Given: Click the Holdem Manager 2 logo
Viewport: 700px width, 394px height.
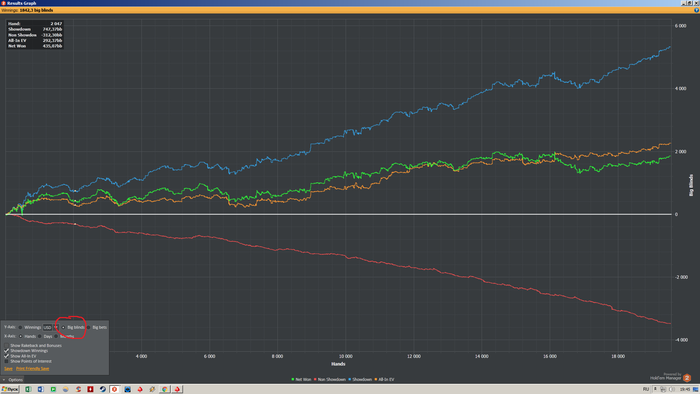Looking at the screenshot, I should point(687,378).
